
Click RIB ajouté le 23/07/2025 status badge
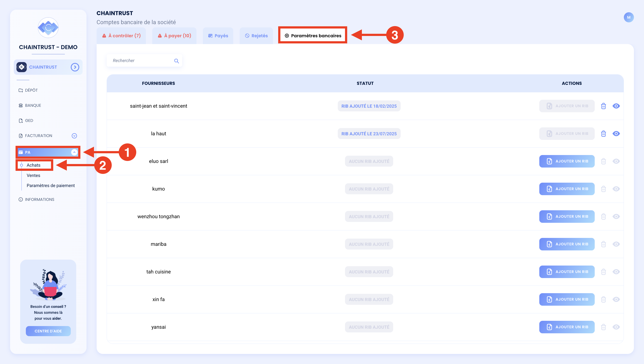369,134
